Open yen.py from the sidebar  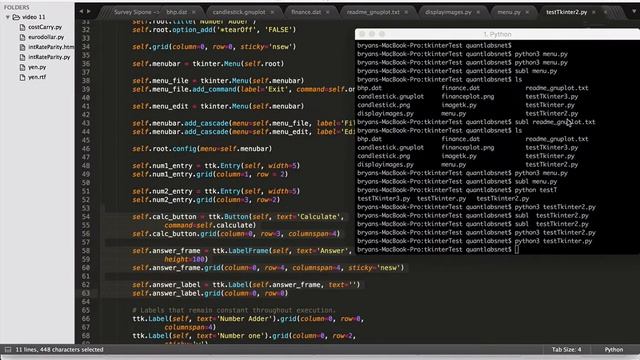37,67
